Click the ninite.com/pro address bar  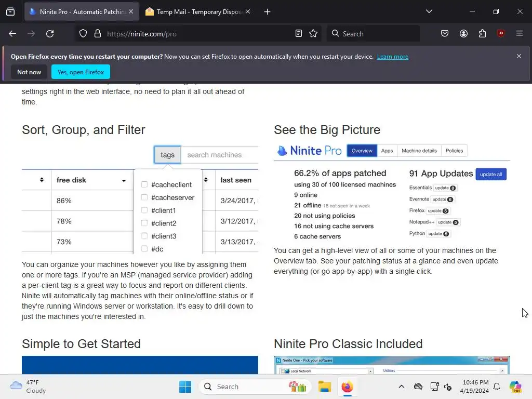pyautogui.click(x=197, y=34)
